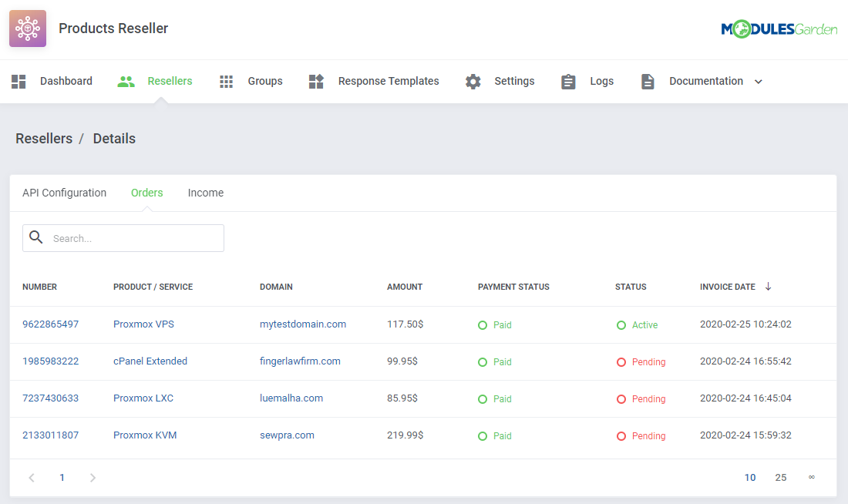
Task: Click the Documentation file icon
Action: [x=648, y=82]
